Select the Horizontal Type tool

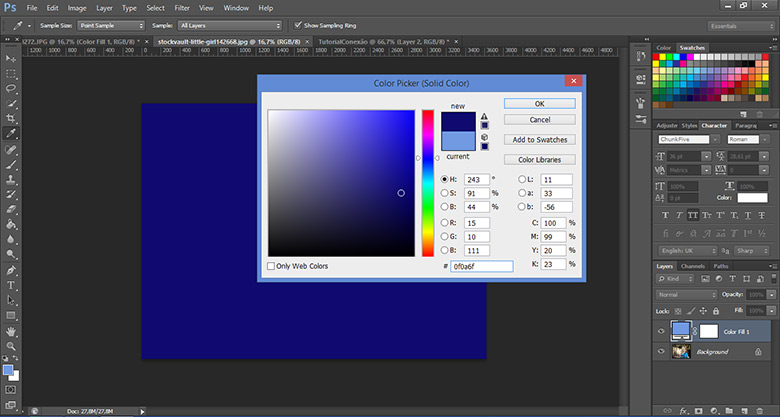pos(11,285)
